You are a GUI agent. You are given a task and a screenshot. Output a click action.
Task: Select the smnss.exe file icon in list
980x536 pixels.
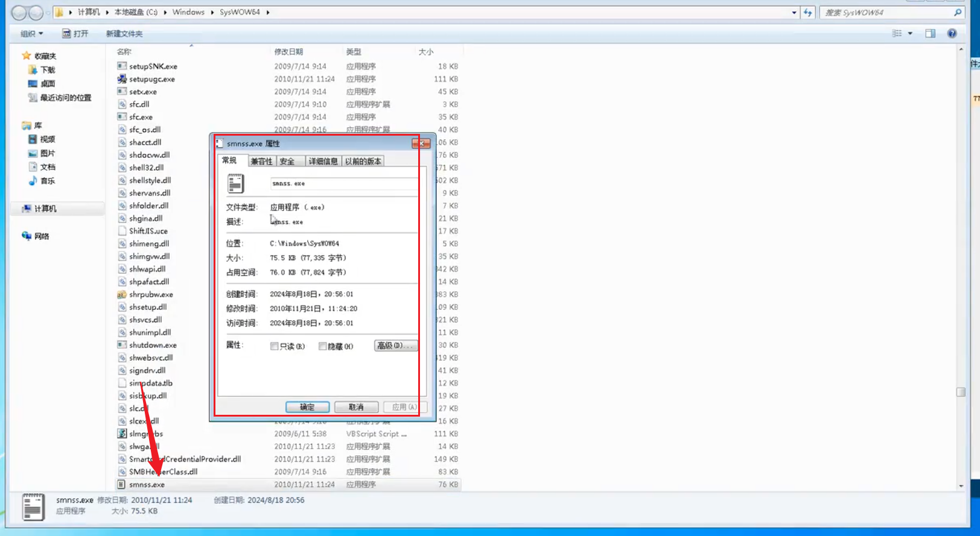[x=122, y=484]
